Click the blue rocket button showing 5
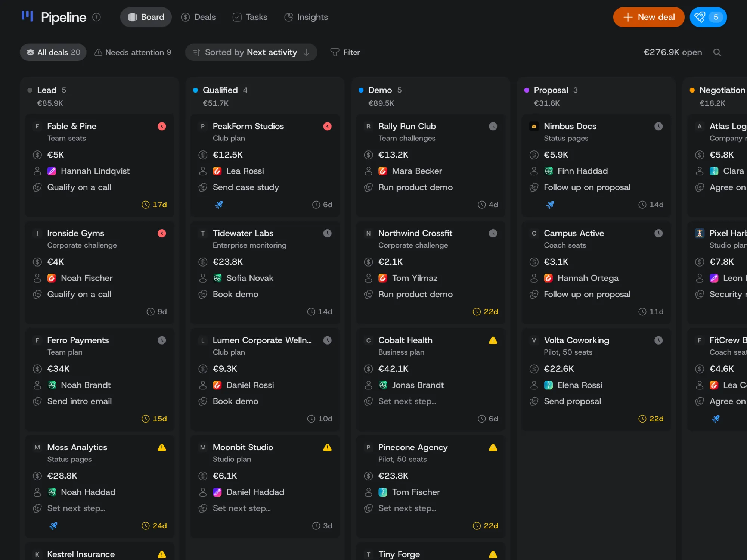Screen dimensions: 747x560 (708, 17)
